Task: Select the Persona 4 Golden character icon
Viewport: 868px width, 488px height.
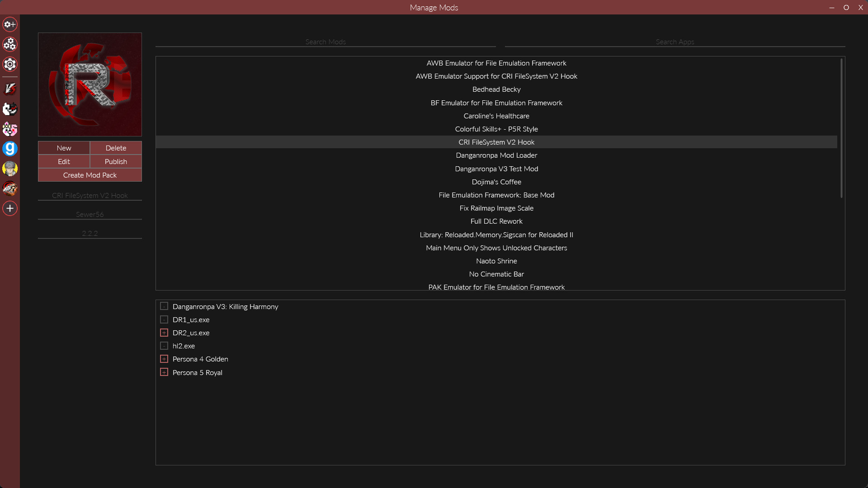Action: pos(10,169)
